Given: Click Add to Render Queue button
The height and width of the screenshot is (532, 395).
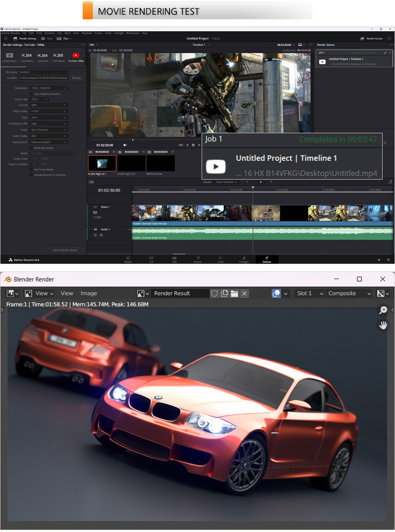Looking at the screenshot, I should coord(65,250).
